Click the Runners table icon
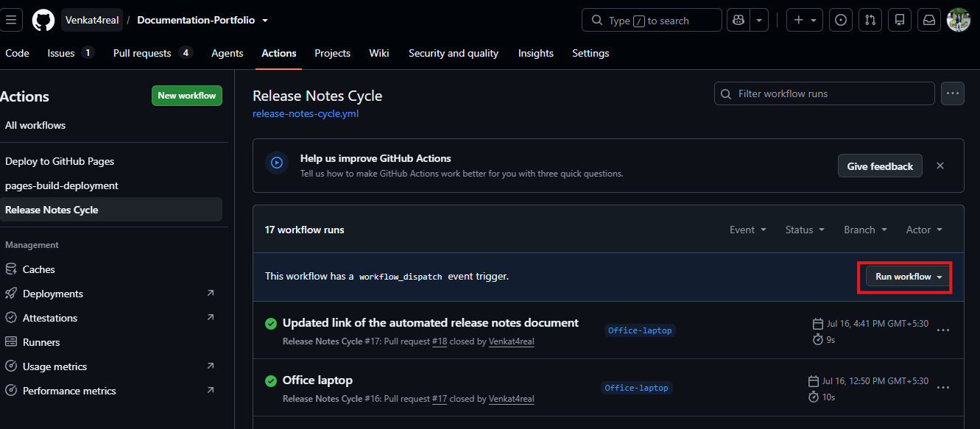This screenshot has width=980, height=429. (x=11, y=342)
